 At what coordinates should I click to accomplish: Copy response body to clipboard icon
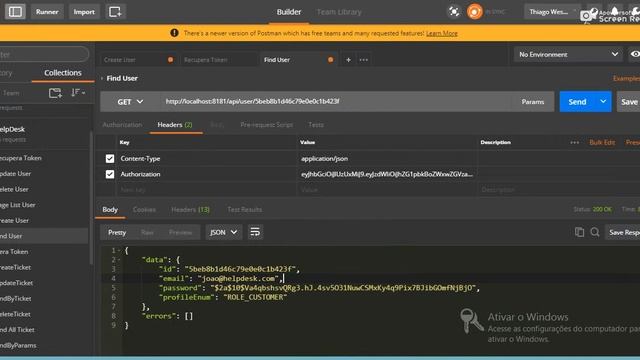click(x=579, y=232)
